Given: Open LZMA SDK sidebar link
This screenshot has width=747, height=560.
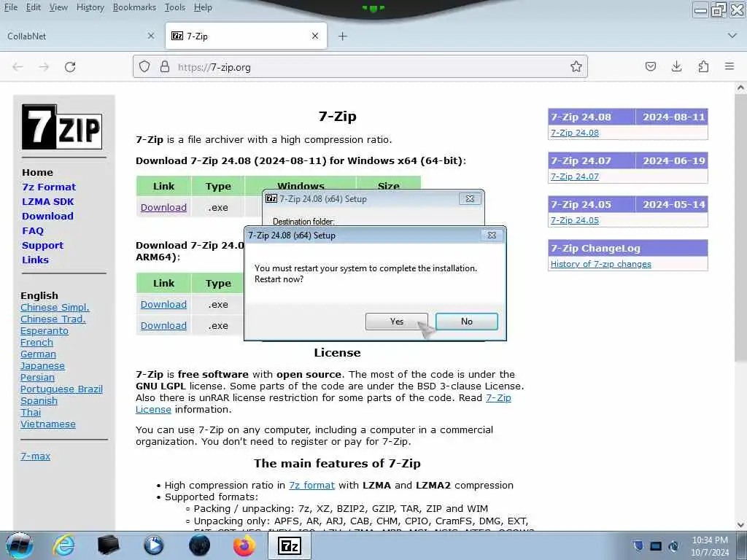Looking at the screenshot, I should pos(47,201).
